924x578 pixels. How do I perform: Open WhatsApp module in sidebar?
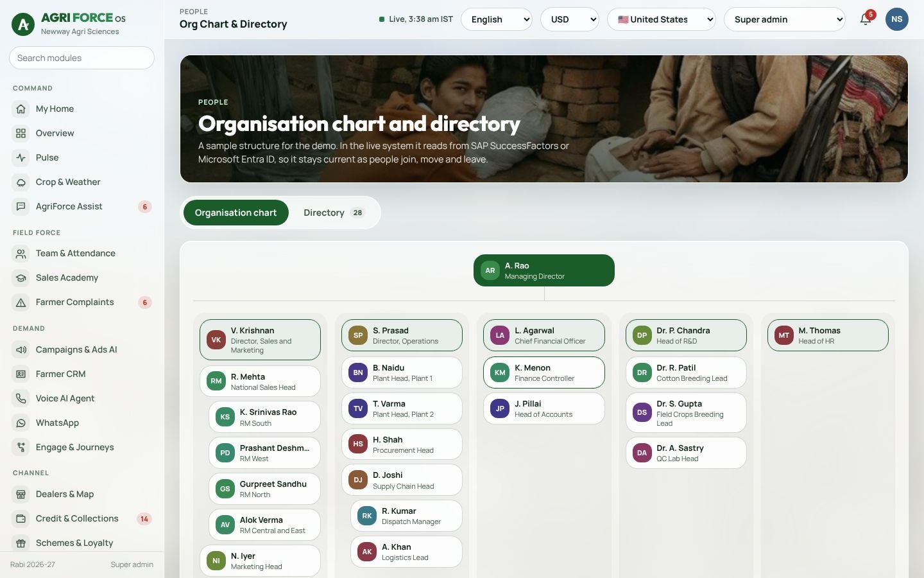click(82, 423)
